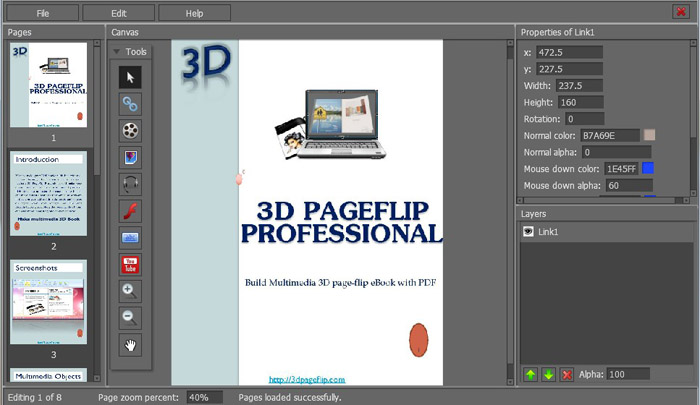This screenshot has width=700, height=405.
Task: Select the blue button tool
Action: pyautogui.click(x=130, y=238)
